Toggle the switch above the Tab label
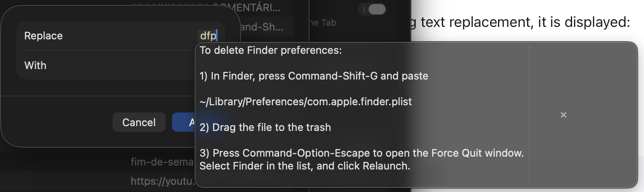Viewport: 644px width, 192px height. coord(373,9)
